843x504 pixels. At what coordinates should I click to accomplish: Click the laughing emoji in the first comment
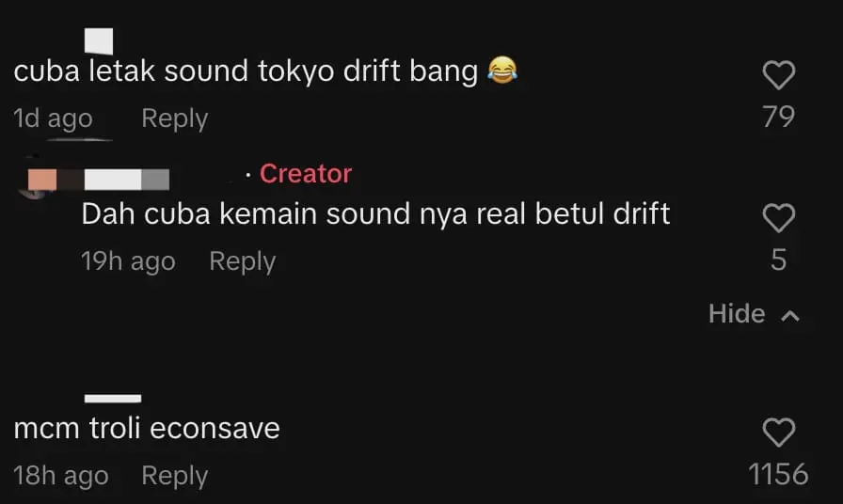[503, 71]
